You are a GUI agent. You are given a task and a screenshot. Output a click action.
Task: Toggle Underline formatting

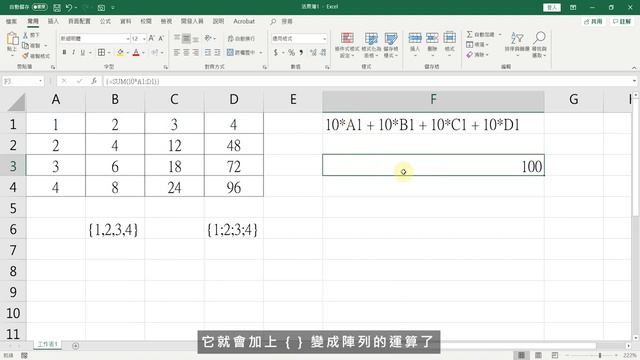(x=83, y=52)
